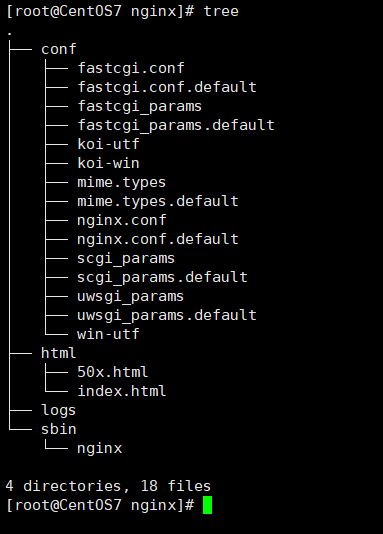Select the nginx.conf file
The image size is (383, 534).
pyautogui.click(x=122, y=221)
